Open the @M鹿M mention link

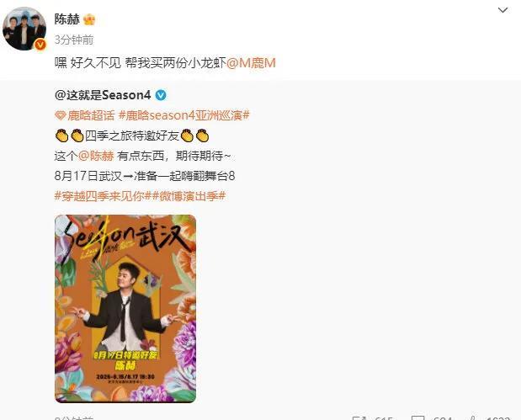coord(251,63)
